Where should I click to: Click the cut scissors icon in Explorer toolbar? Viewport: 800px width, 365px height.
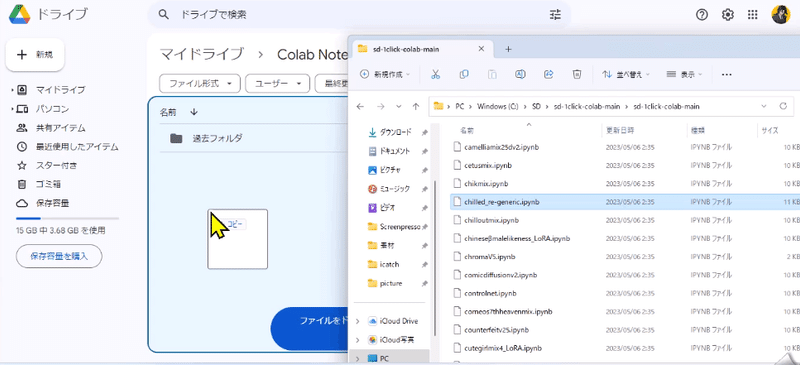point(435,75)
